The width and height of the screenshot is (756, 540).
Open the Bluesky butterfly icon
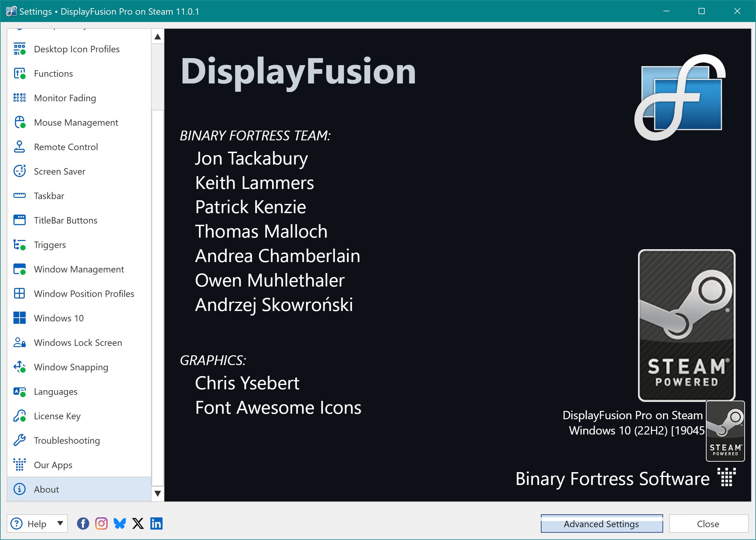119,524
